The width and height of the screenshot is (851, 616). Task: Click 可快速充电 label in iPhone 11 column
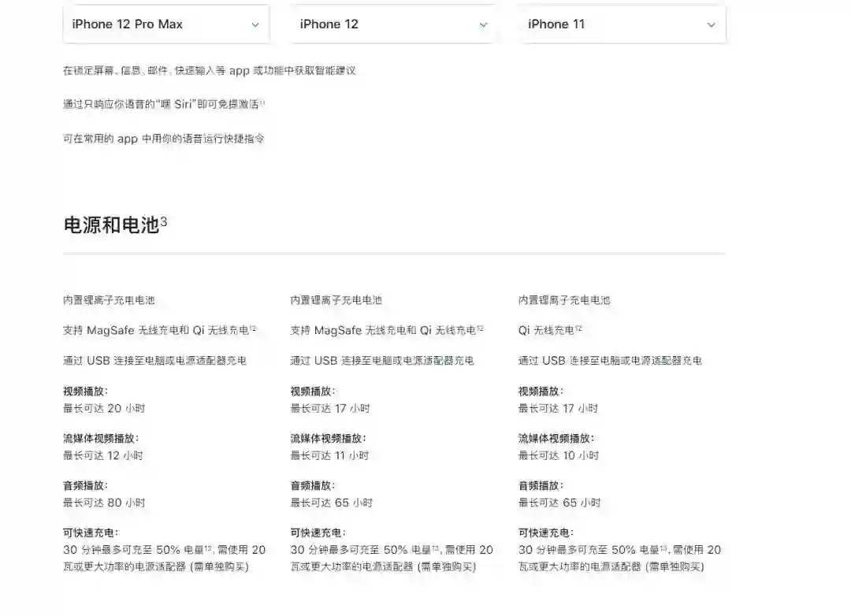[x=546, y=533]
